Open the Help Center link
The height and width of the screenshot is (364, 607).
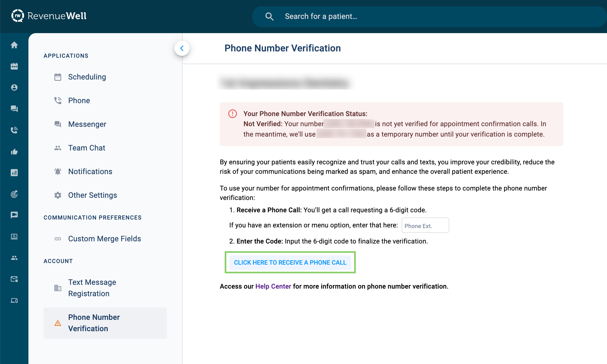pos(273,286)
